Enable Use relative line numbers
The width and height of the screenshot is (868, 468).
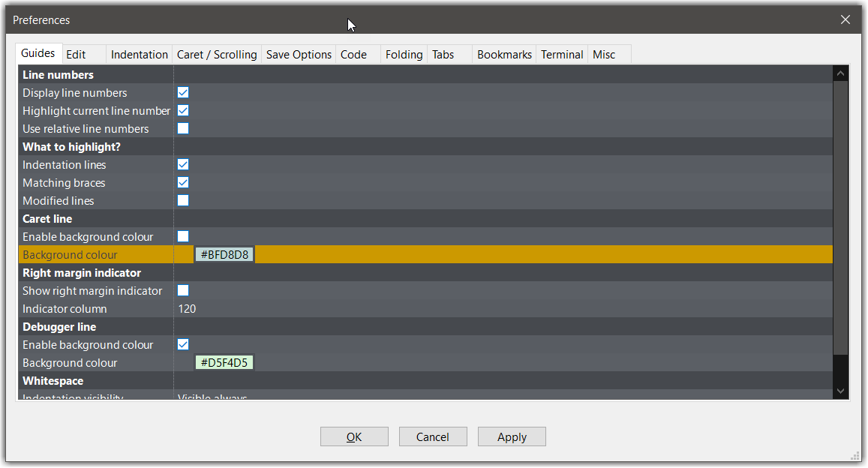tap(183, 128)
